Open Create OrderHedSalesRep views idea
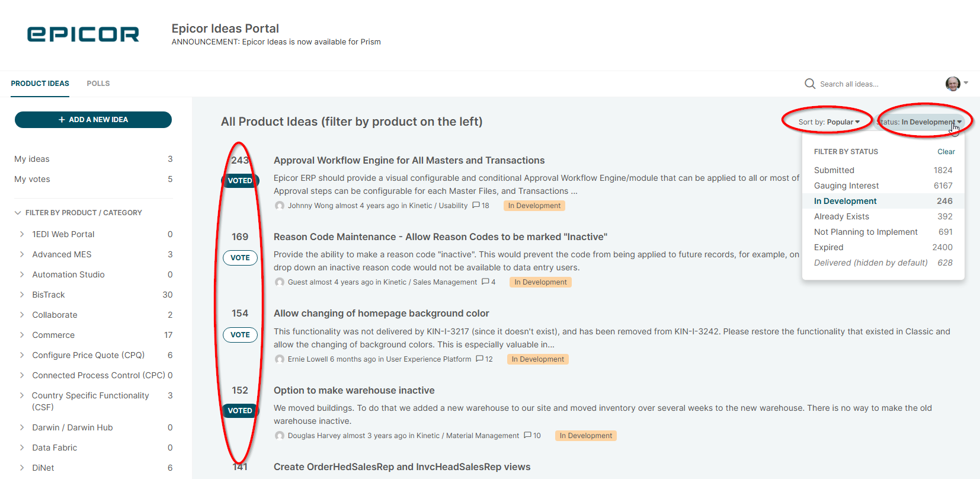Image resolution: width=980 pixels, height=479 pixels. tap(402, 467)
